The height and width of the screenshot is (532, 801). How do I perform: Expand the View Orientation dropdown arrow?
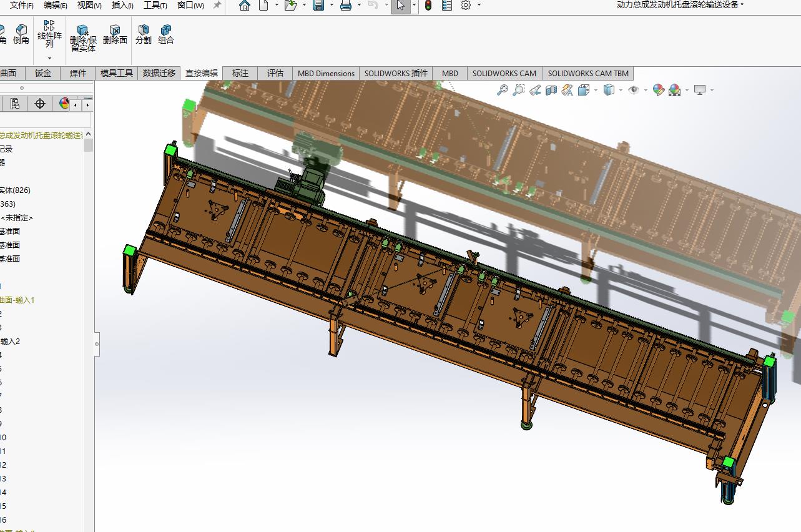click(596, 90)
